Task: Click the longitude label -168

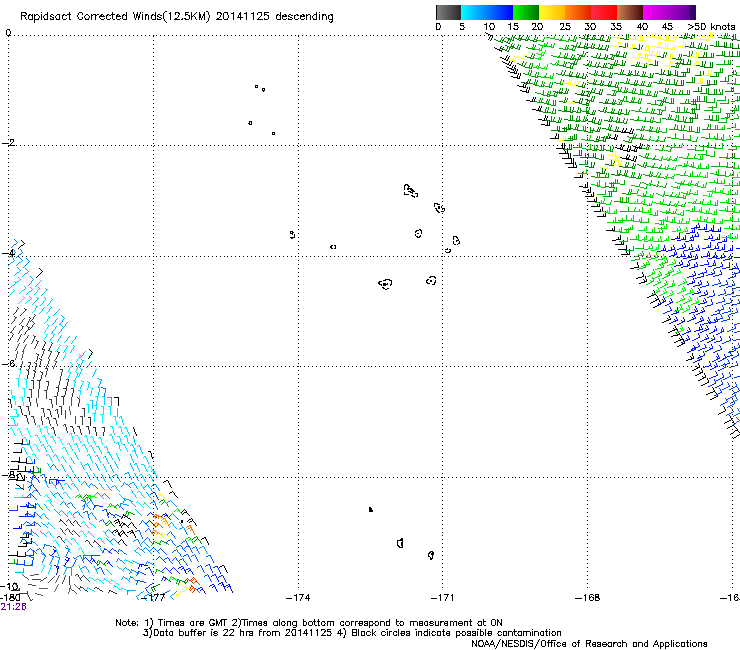Action: coord(588,598)
